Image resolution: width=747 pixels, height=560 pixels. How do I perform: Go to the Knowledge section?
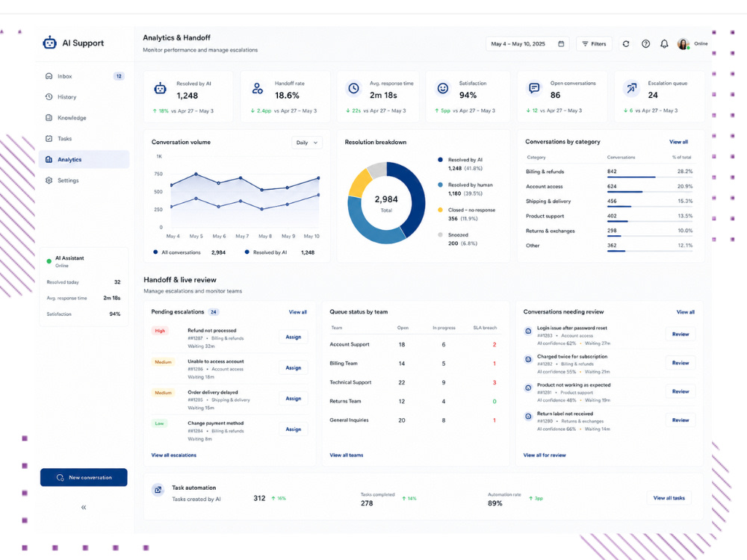point(84,118)
